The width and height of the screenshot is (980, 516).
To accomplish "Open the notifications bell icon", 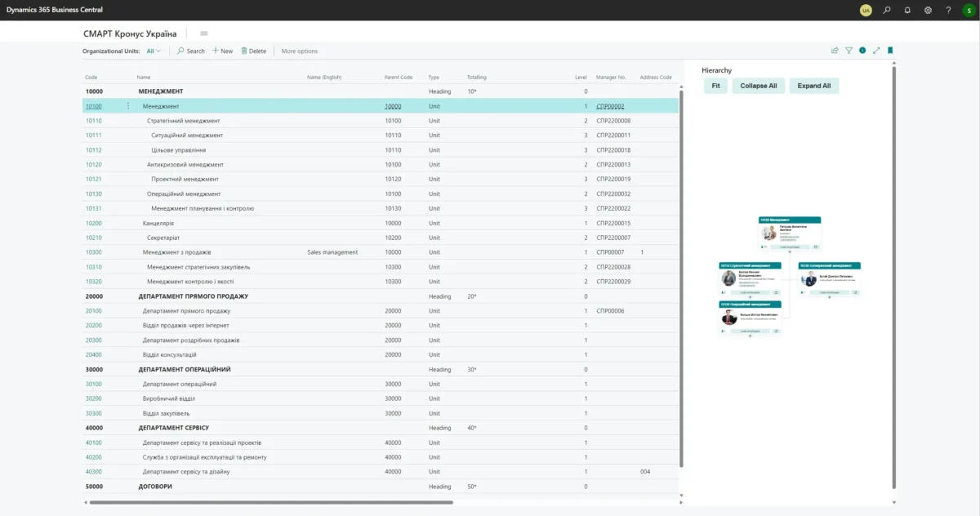I will (907, 11).
